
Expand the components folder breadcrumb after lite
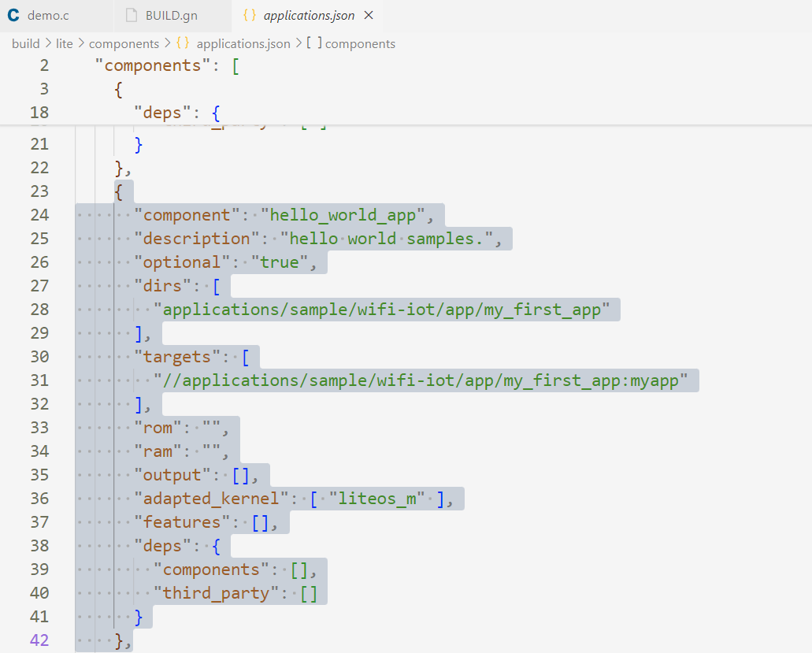124,44
